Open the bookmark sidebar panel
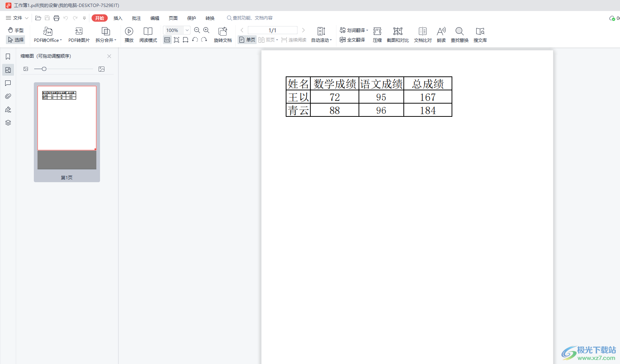 click(8, 57)
